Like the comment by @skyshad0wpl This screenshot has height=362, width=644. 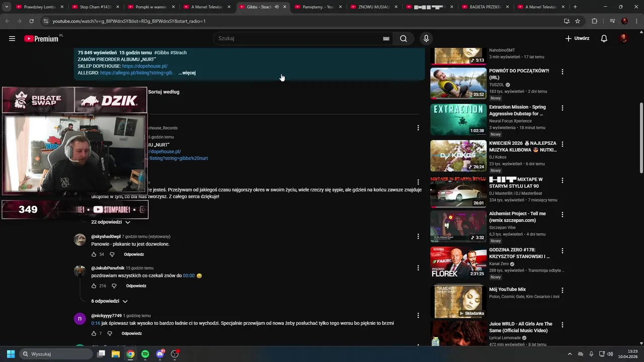tap(94, 254)
